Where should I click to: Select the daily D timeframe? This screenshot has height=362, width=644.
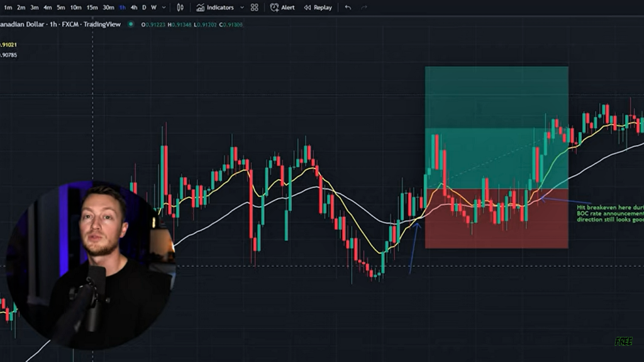click(144, 8)
